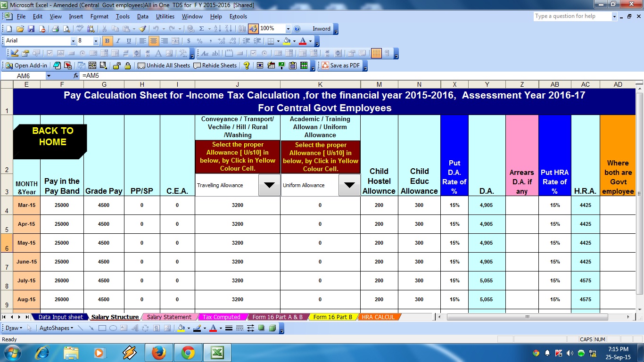644x362 pixels.
Task: Open the Utilities menu
Action: click(x=165, y=16)
